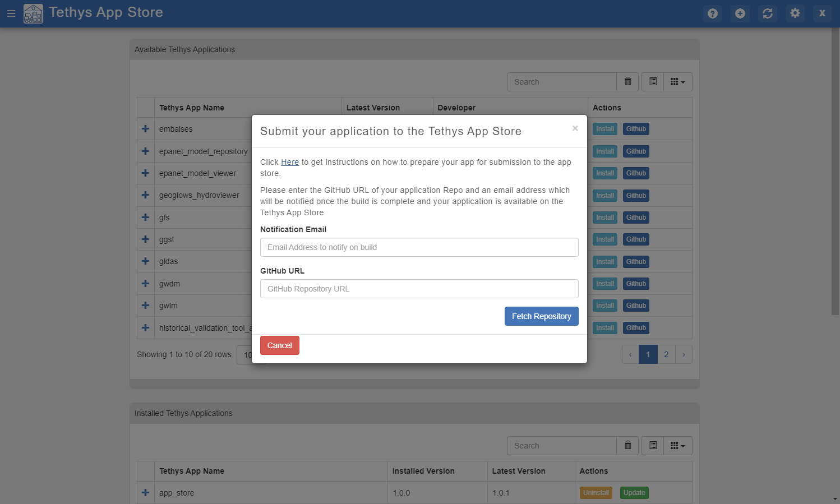Go to the next page arrow
This screenshot has width=840, height=504.
pos(684,354)
